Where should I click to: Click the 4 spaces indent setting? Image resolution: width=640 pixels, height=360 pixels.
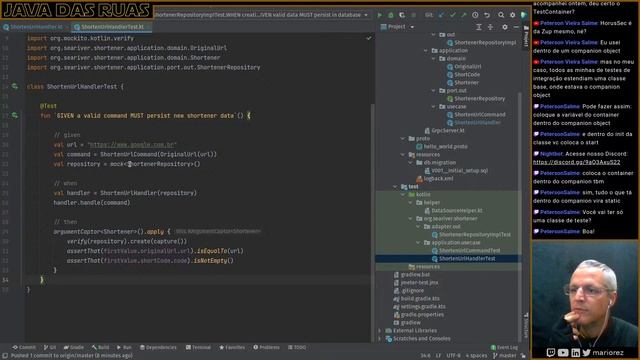(x=476, y=356)
